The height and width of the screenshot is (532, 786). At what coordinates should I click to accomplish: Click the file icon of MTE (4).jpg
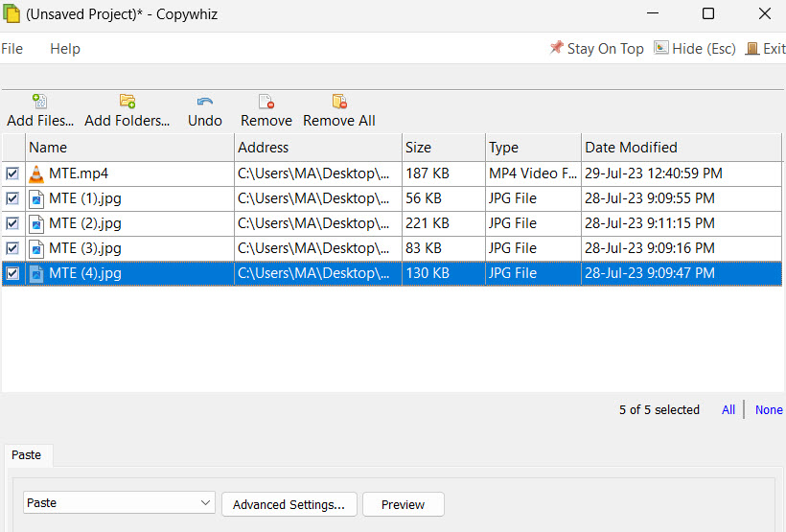tap(36, 274)
